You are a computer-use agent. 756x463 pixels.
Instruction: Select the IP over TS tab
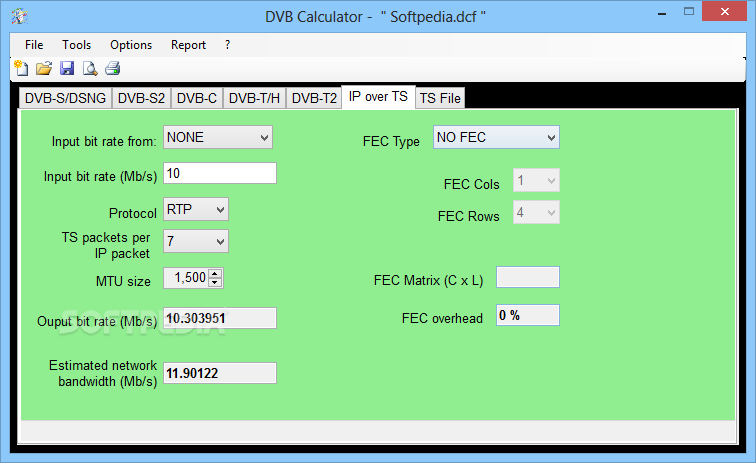coord(378,97)
